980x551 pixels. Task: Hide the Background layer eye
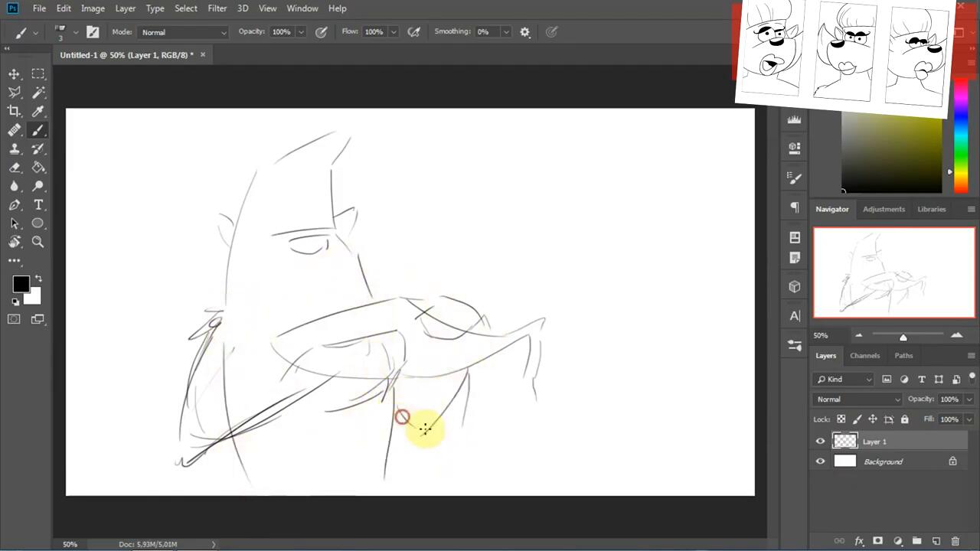click(x=820, y=461)
